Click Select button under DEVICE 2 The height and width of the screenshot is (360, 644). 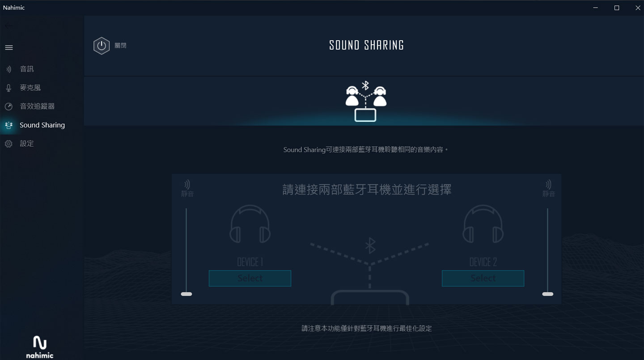[483, 278]
